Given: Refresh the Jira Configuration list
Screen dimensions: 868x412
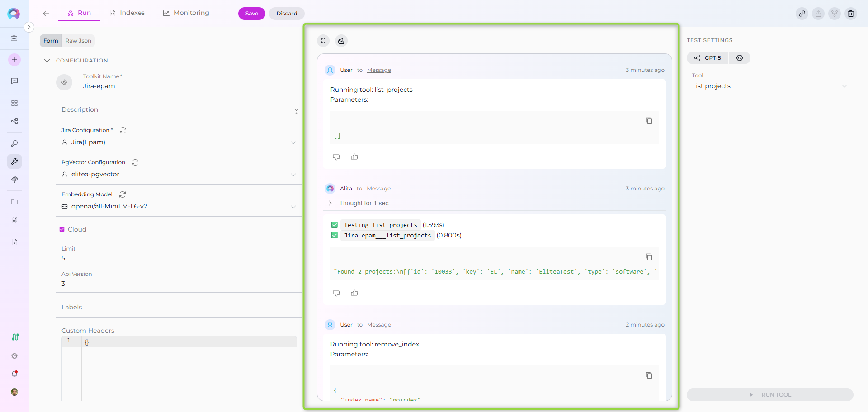Looking at the screenshot, I should coord(123,130).
